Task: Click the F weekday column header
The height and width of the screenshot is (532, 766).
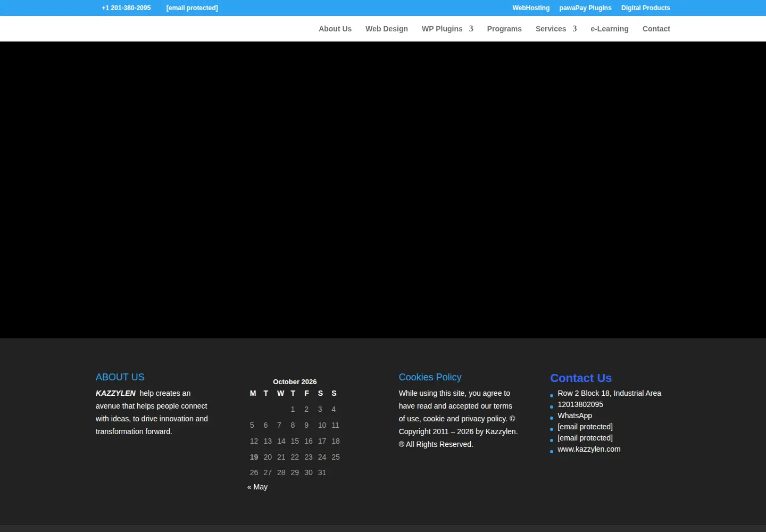Action: 306,393
